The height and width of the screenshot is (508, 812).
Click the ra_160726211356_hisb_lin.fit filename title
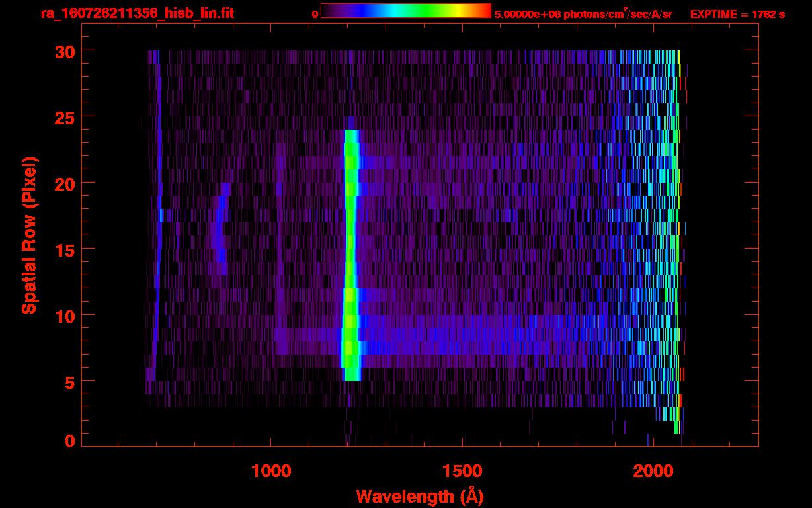[x=137, y=13]
